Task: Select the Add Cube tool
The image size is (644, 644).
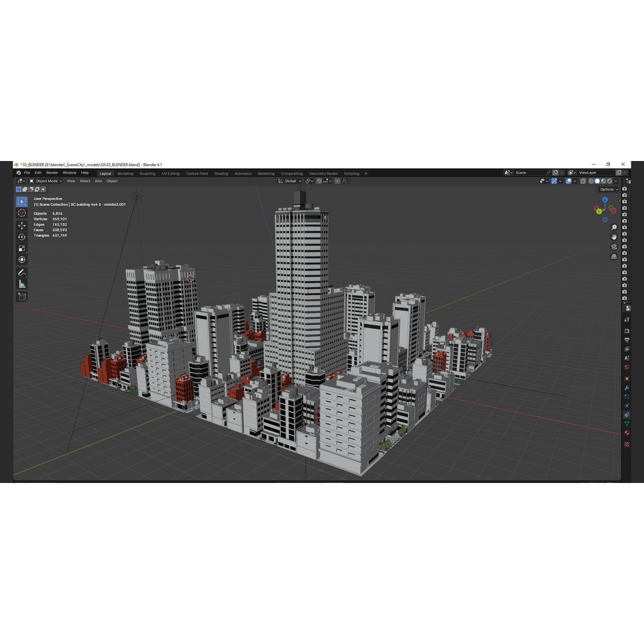Action: tap(22, 296)
